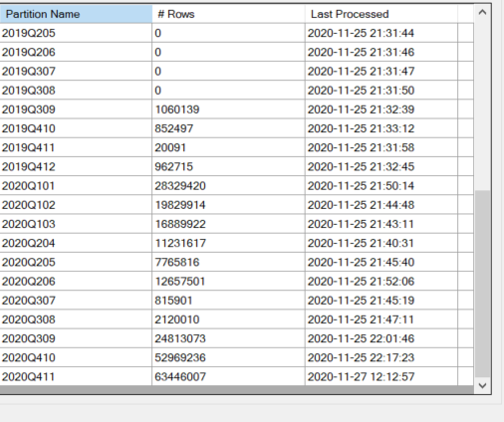Click row count 962715
The width and height of the screenshot is (504, 422).
[x=174, y=166]
